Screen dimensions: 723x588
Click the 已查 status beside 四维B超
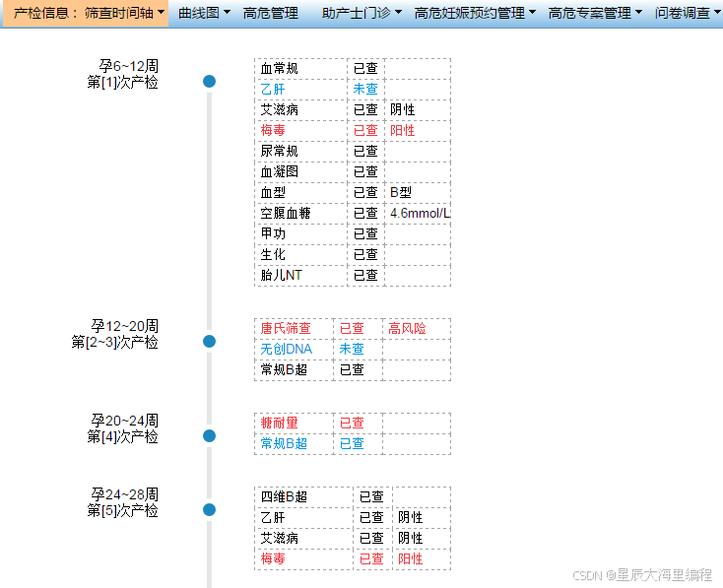[371, 496]
